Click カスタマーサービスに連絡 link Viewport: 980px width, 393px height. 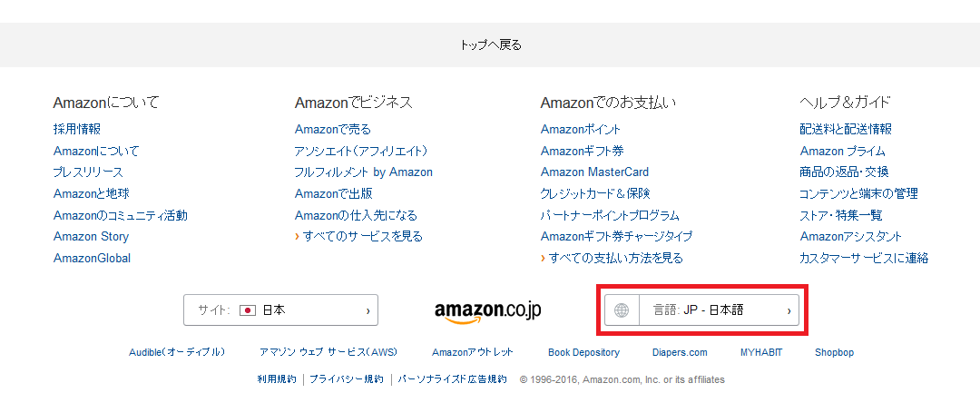click(864, 259)
